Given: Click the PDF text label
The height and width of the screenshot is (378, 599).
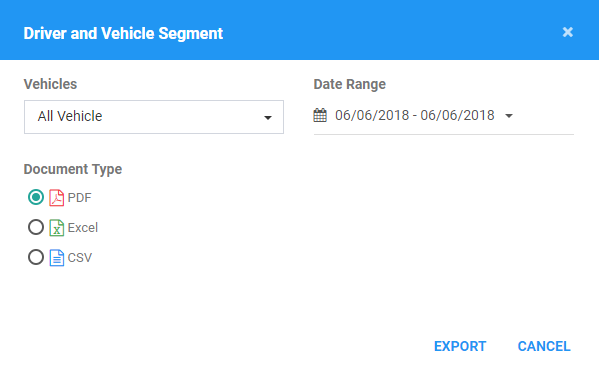Looking at the screenshot, I should [79, 198].
